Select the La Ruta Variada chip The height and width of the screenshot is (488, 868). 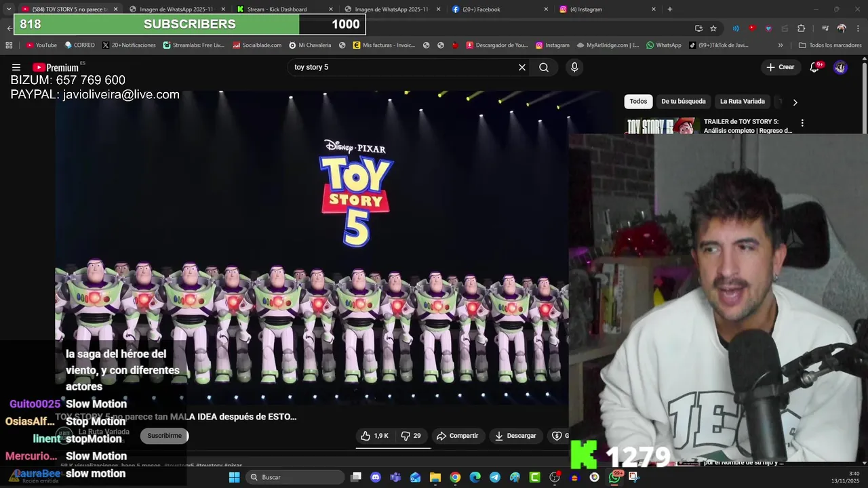[x=743, y=102]
